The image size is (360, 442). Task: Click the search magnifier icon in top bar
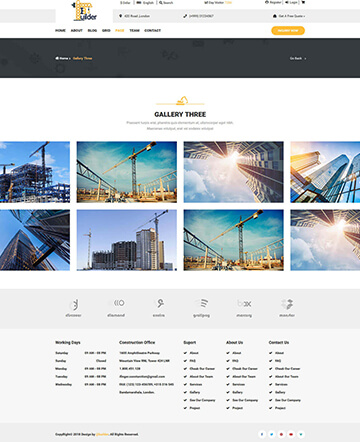[x=161, y=3]
